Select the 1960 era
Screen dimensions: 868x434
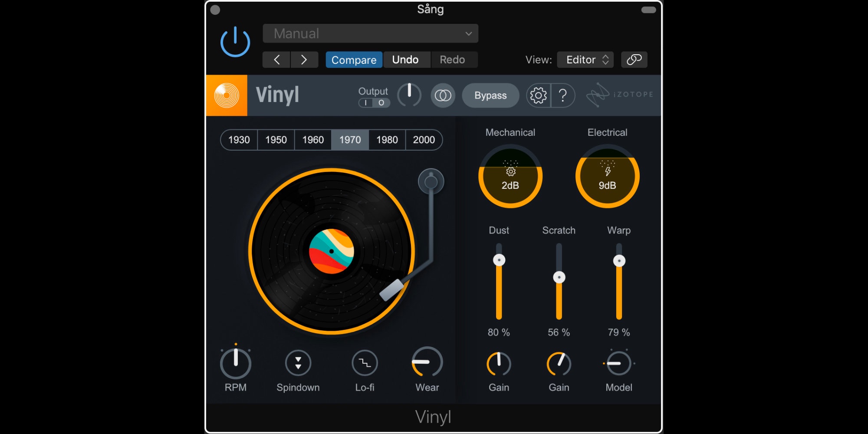pos(313,140)
